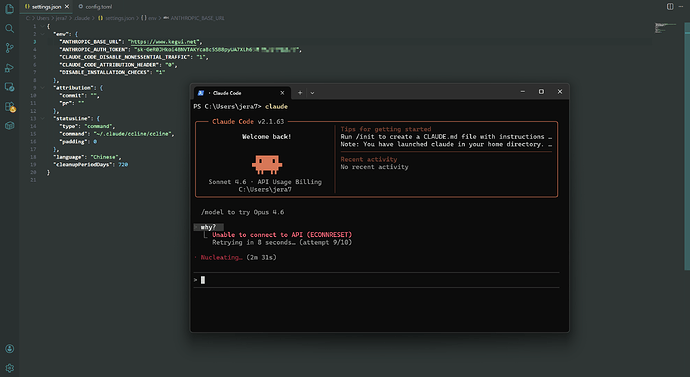Click the "Recent activity" heading in terminal
This screenshot has width=690, height=377.
[x=369, y=159]
